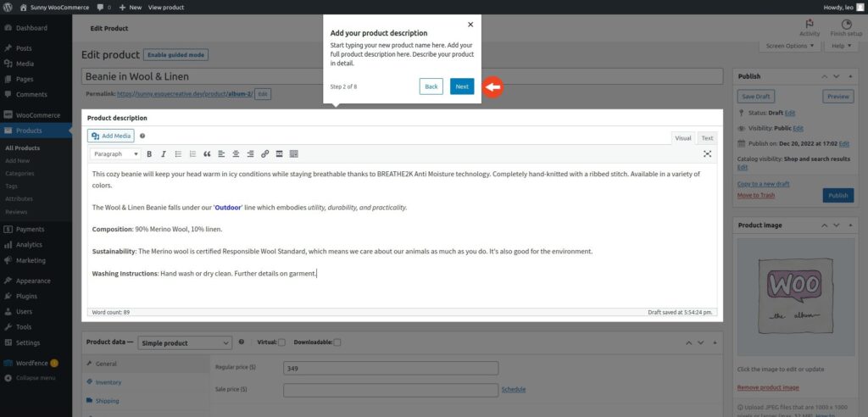This screenshot has width=868, height=417.
Task: Open comments bubble in admin bar
Action: 103,7
